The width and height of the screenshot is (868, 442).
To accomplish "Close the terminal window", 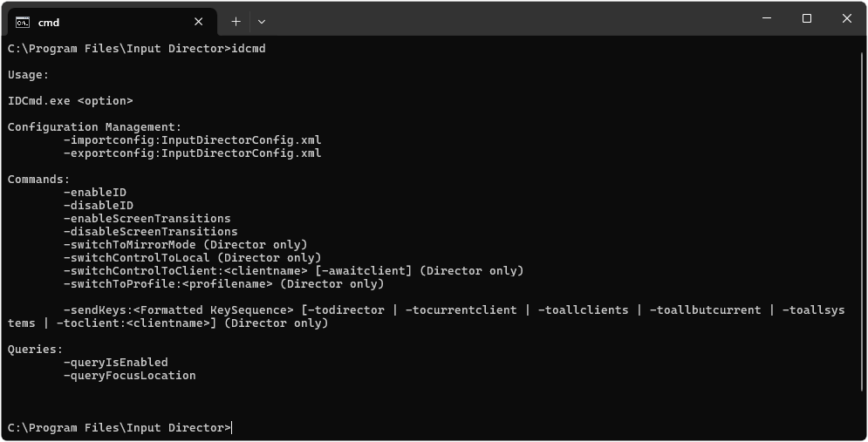I will click(x=846, y=18).
